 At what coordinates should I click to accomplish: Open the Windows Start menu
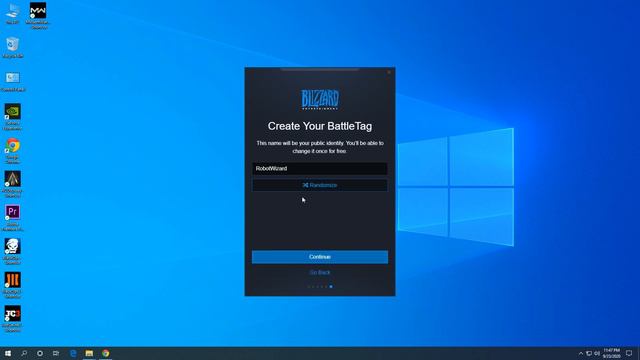[x=8, y=353]
